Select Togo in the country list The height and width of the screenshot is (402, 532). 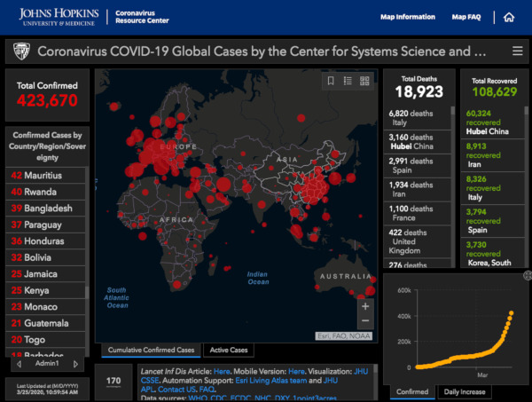point(45,340)
